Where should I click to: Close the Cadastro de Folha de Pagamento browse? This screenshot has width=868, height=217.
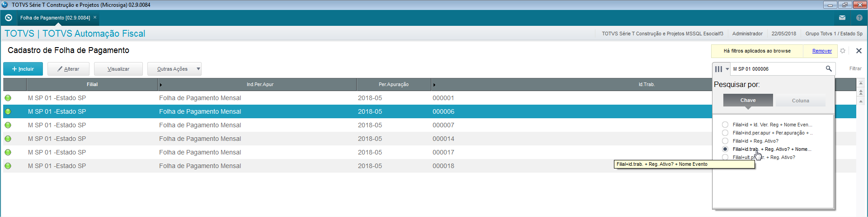pos(859,51)
